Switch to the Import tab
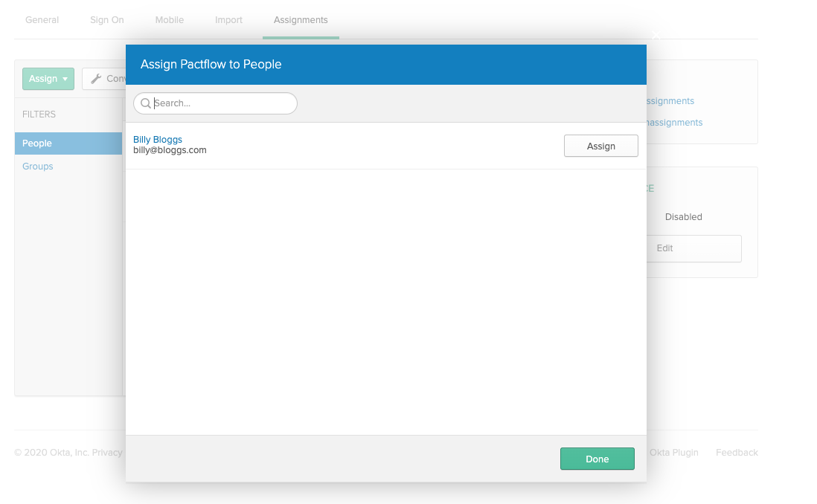The height and width of the screenshot is (504, 817). pyautogui.click(x=228, y=20)
